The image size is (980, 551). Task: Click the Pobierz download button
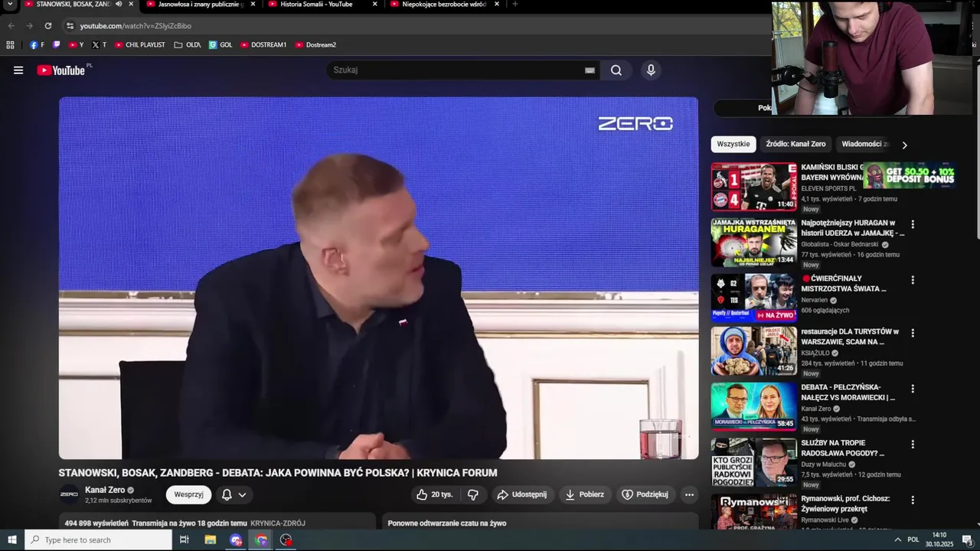coord(585,494)
